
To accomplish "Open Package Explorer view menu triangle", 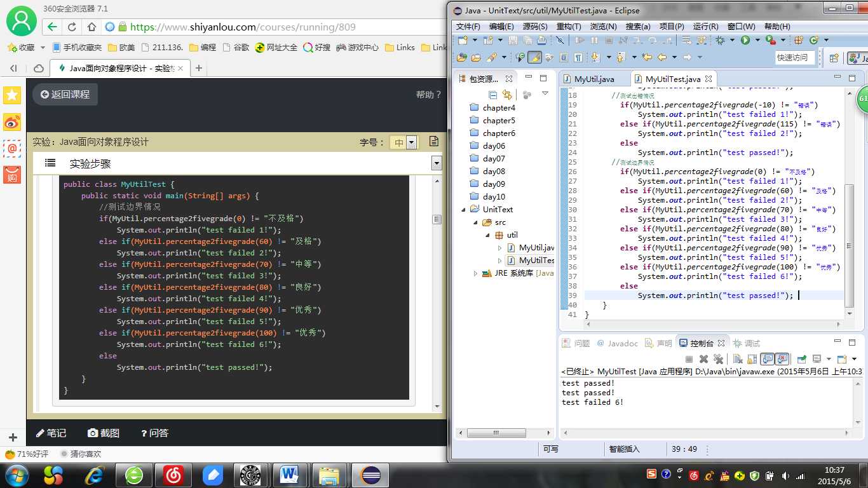I will click(545, 94).
